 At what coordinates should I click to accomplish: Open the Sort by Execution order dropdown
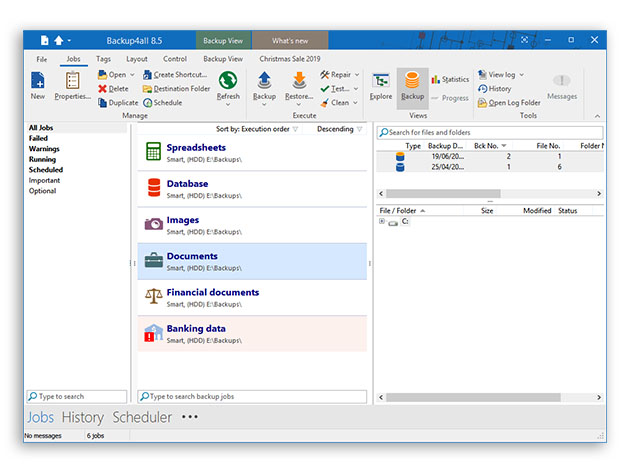[x=257, y=129]
